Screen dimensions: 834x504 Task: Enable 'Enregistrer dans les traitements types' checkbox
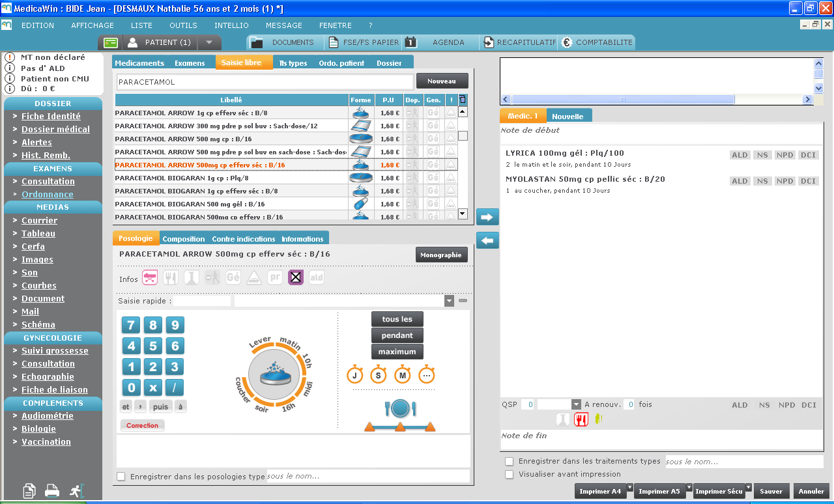pyautogui.click(x=510, y=461)
